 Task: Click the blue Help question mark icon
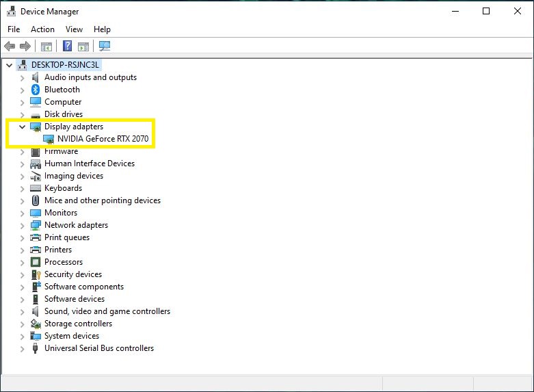point(68,47)
